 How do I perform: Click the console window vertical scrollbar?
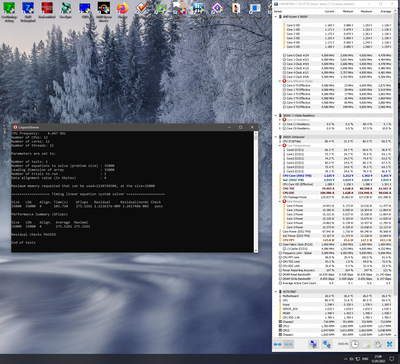[x=256, y=191]
